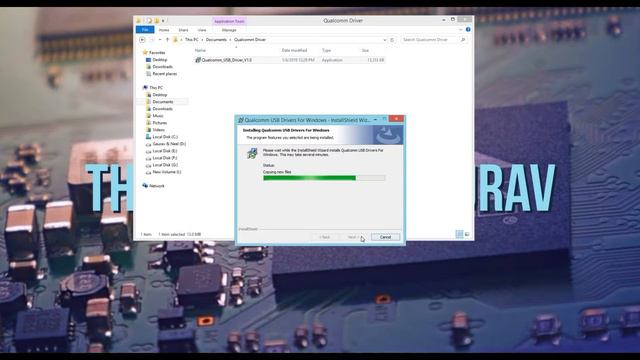Screen dimensions: 640x360
Task: Open the Manage ribbon tab
Action: (229, 30)
